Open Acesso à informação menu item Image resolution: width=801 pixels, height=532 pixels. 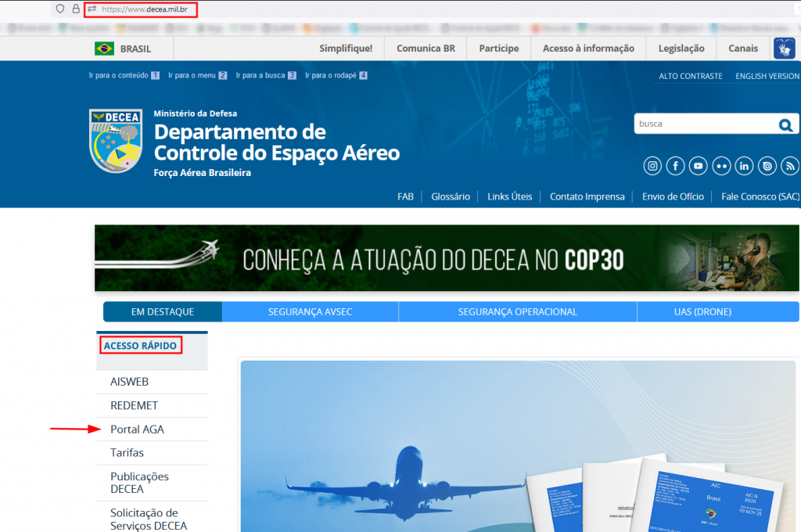click(x=588, y=49)
